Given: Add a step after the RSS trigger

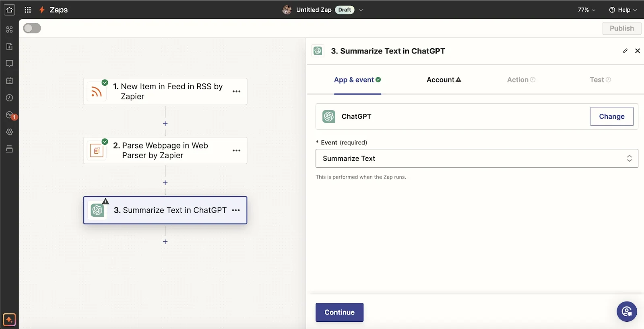Looking at the screenshot, I should pos(165,123).
